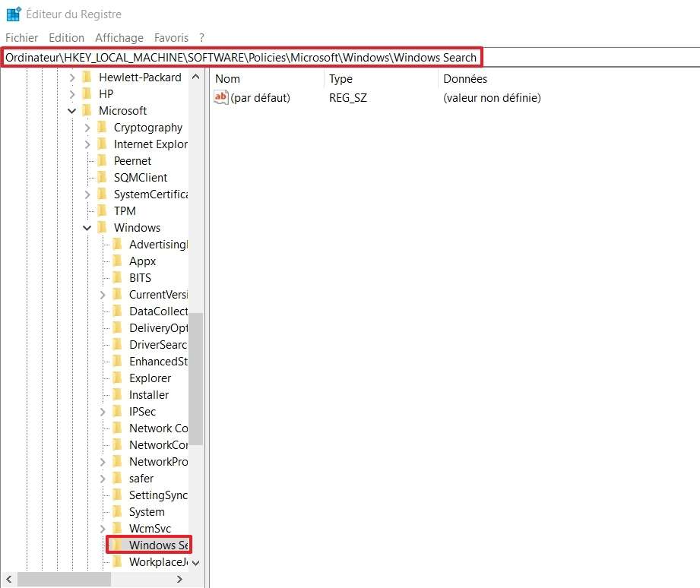The height and width of the screenshot is (588, 700).
Task: Select the DataCollection key
Action: [159, 311]
